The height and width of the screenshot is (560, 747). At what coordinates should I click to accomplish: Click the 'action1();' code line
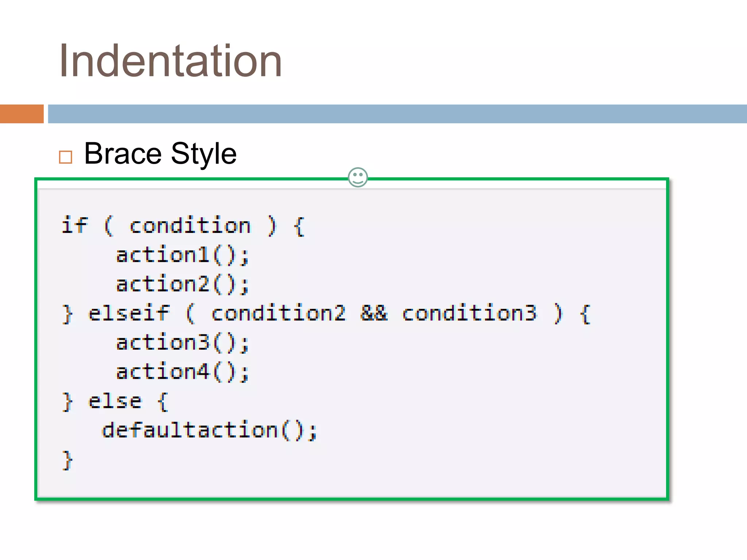click(182, 255)
